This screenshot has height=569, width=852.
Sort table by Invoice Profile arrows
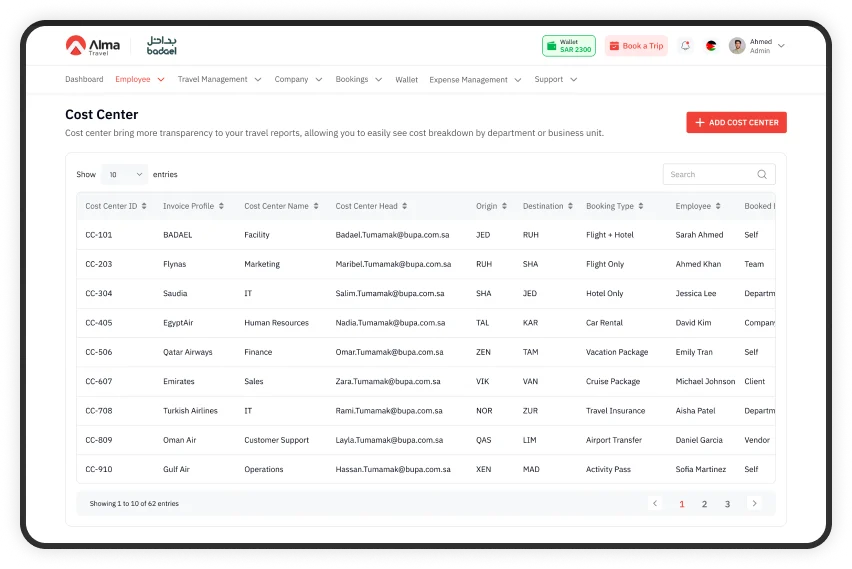pyautogui.click(x=221, y=206)
